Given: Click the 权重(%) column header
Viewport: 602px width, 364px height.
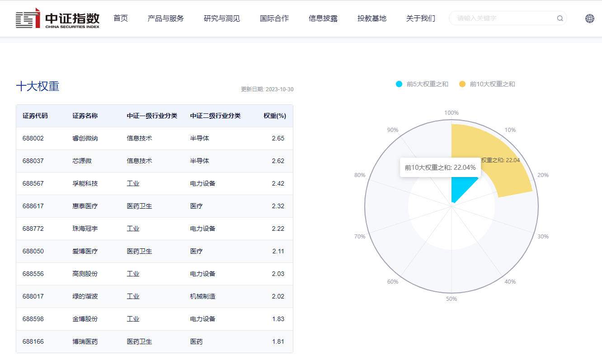Looking at the screenshot, I should [x=275, y=116].
